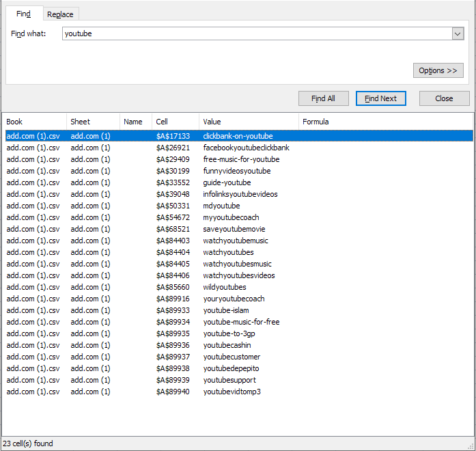The width and height of the screenshot is (476, 451).
Task: Select result row clickbank-on-youtube
Action: coord(239,136)
